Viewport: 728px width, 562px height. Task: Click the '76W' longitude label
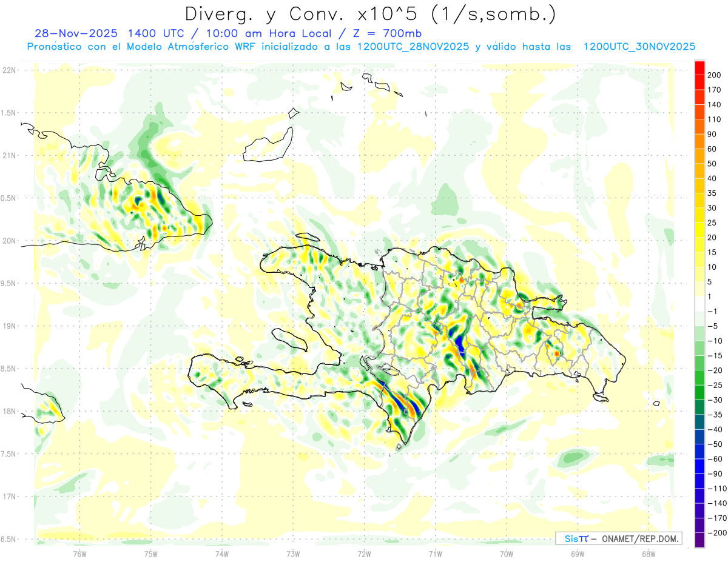[79, 553]
